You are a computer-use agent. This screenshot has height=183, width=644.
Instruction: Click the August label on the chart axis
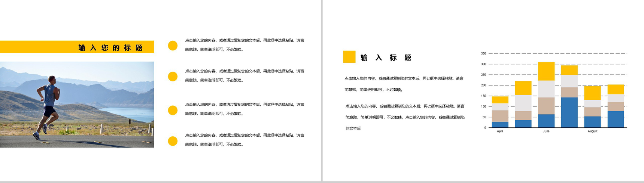pyautogui.click(x=592, y=131)
